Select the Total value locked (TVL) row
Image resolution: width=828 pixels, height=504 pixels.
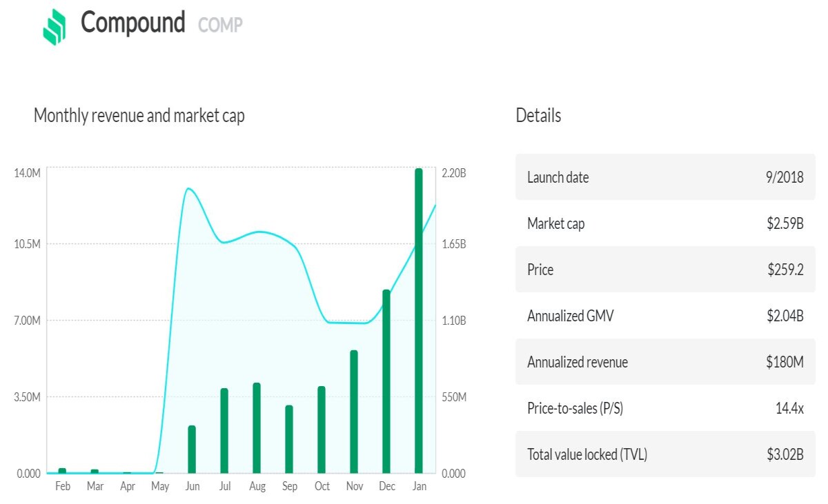[665, 454]
